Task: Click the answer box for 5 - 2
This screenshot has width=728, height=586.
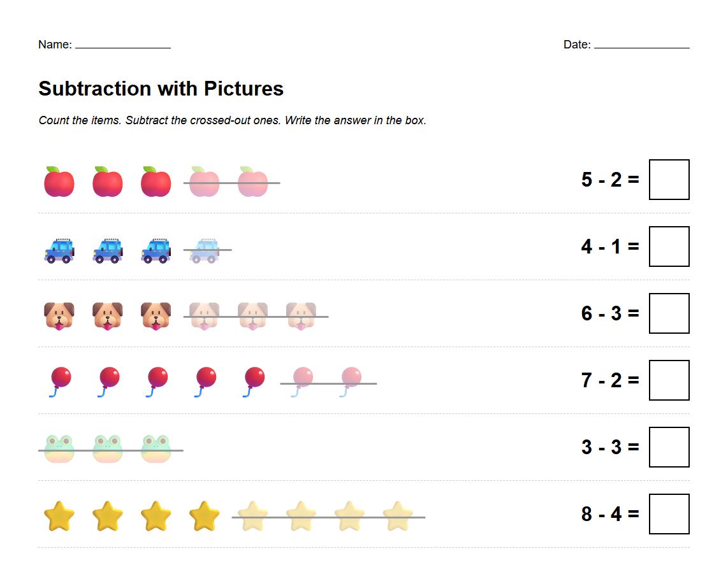Action: (669, 180)
